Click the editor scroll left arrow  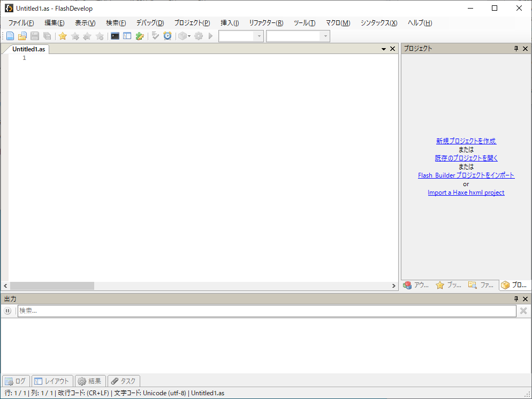tap(5, 286)
